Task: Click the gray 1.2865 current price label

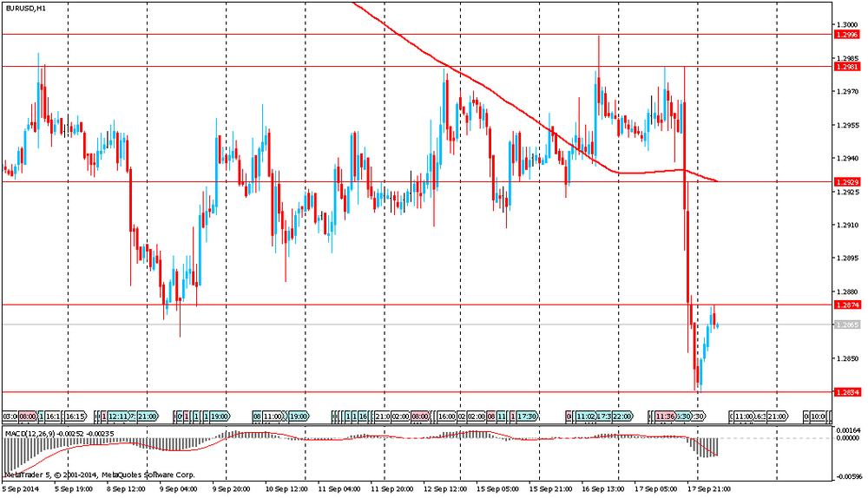Action: pos(845,324)
